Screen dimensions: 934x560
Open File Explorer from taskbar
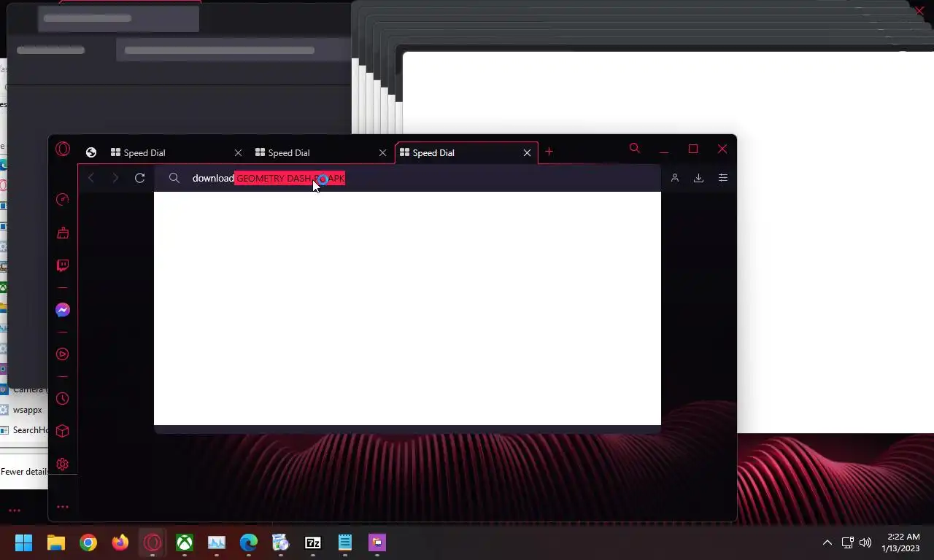(x=56, y=542)
